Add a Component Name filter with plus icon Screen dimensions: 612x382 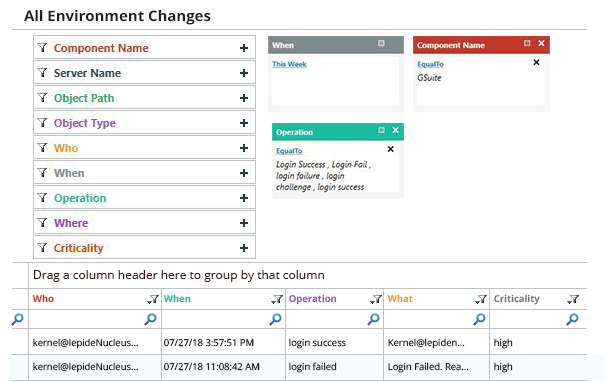244,48
